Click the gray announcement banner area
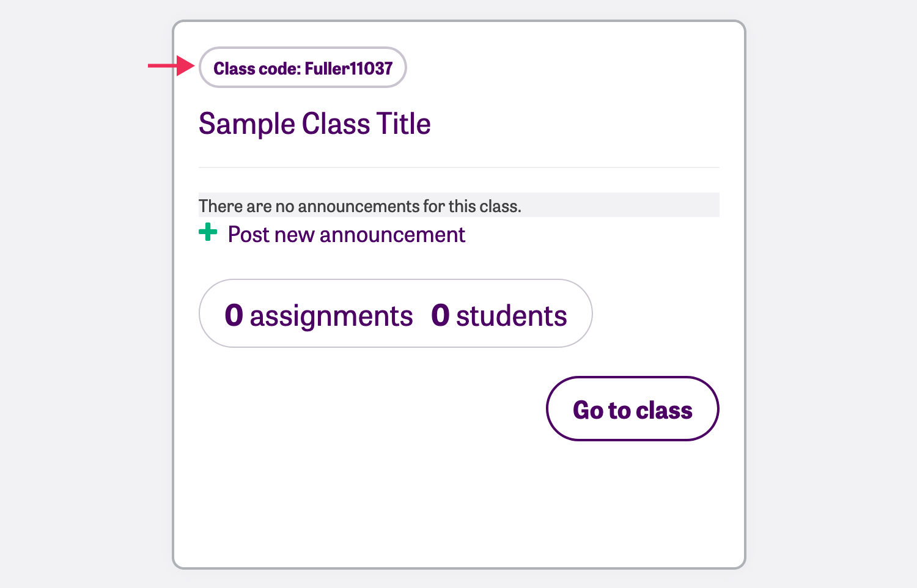917x588 pixels. tap(611, 205)
